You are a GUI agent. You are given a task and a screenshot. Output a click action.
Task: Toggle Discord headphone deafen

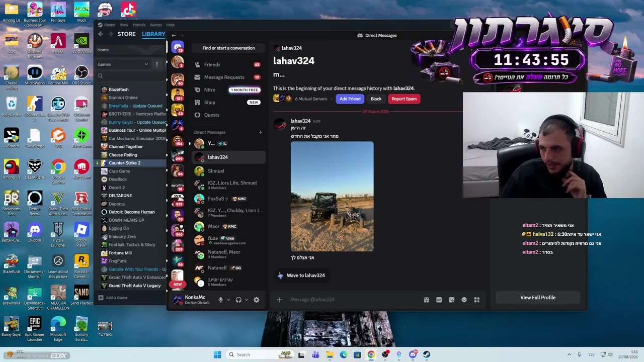pyautogui.click(x=238, y=300)
